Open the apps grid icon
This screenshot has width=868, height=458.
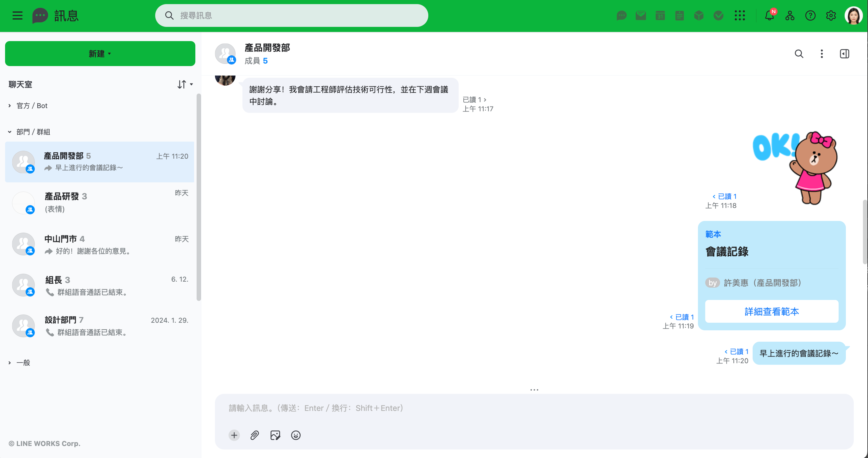click(x=740, y=15)
